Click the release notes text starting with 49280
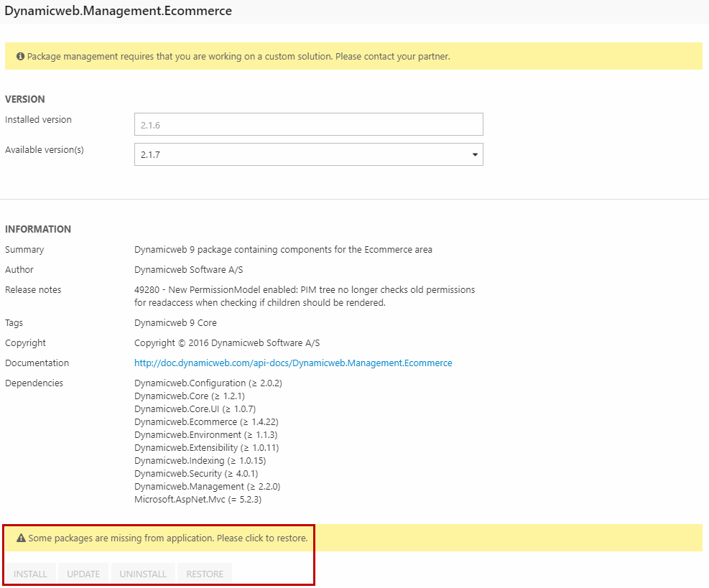 pos(304,297)
